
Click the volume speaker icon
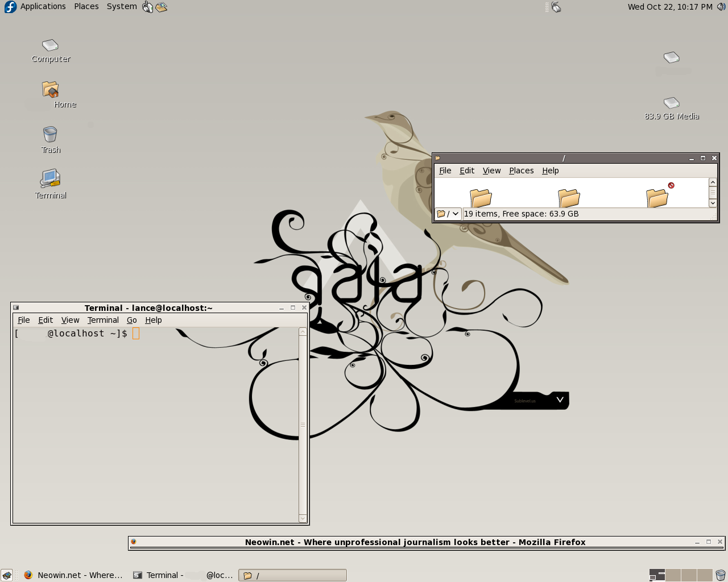tap(721, 7)
